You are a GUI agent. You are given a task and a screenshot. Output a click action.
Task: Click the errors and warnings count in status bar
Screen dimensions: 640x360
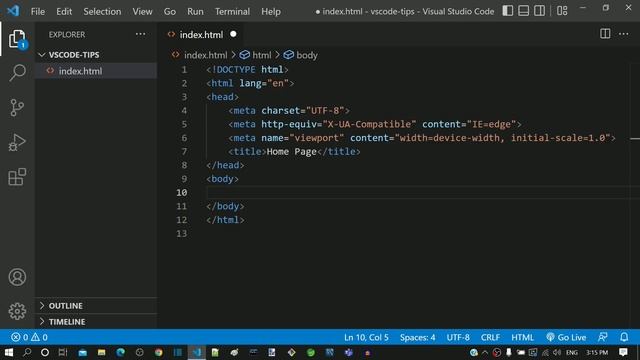29,337
